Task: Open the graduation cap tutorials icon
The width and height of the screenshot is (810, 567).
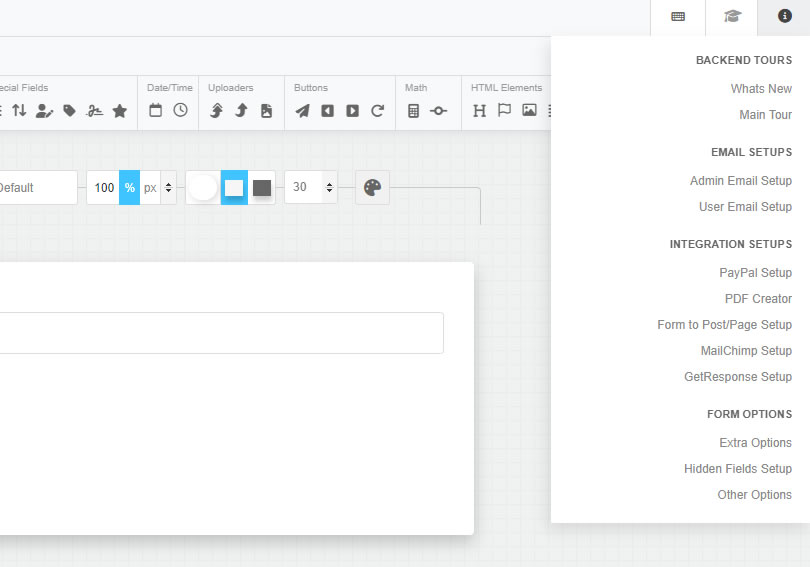Action: (x=732, y=16)
